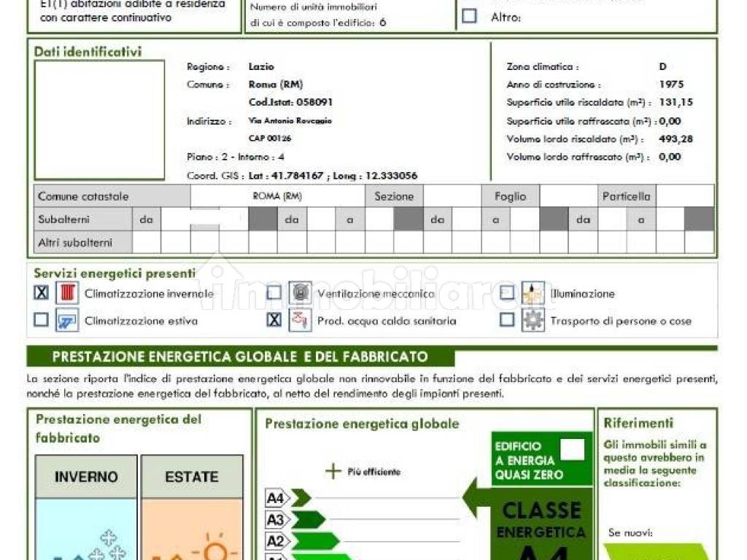This screenshot has width=747, height=560.
Task: Check the Climatizzazione estiva checkbox
Action: tap(42, 319)
